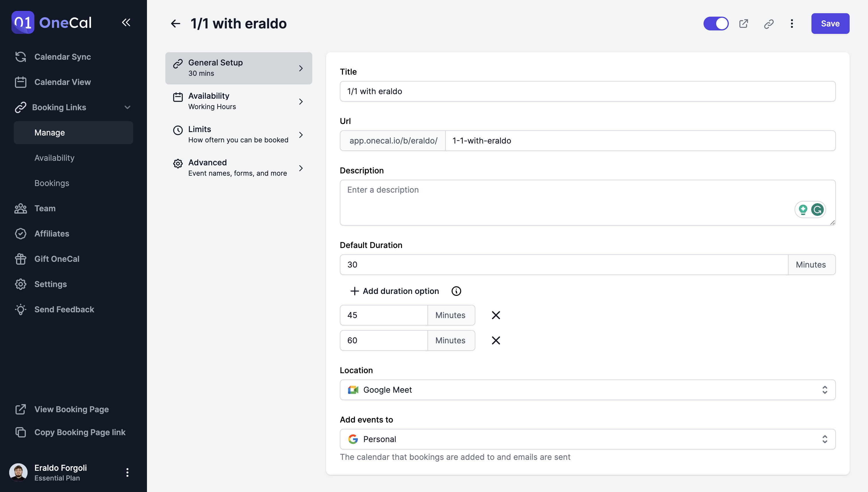Image resolution: width=868 pixels, height=492 pixels.
Task: Click the Gift OneCal icon
Action: 21,259
